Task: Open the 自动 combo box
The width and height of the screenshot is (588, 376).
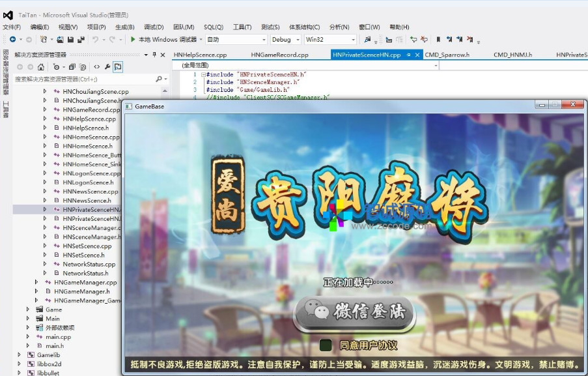Action: [x=236, y=39]
